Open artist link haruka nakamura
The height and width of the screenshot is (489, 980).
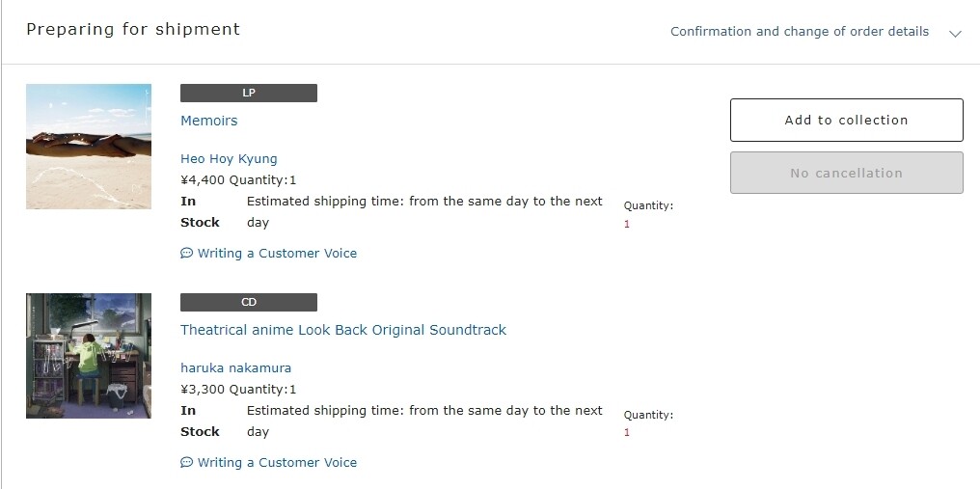[235, 368]
